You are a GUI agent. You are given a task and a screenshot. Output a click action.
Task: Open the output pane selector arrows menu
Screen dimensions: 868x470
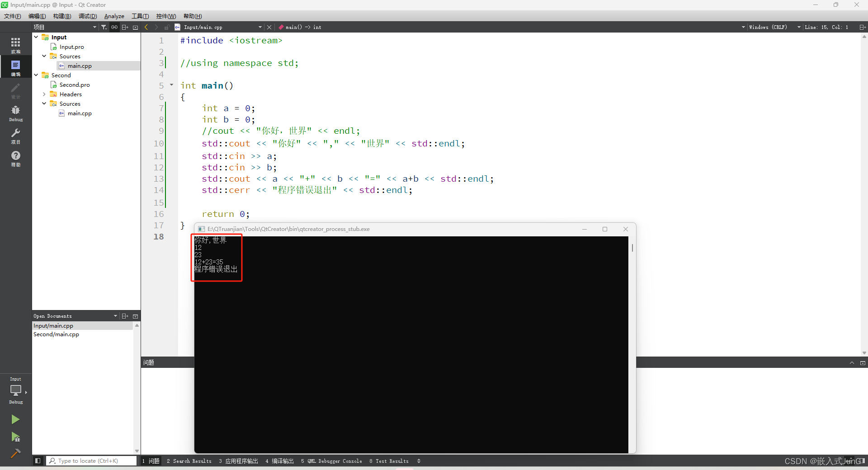pyautogui.click(x=419, y=461)
